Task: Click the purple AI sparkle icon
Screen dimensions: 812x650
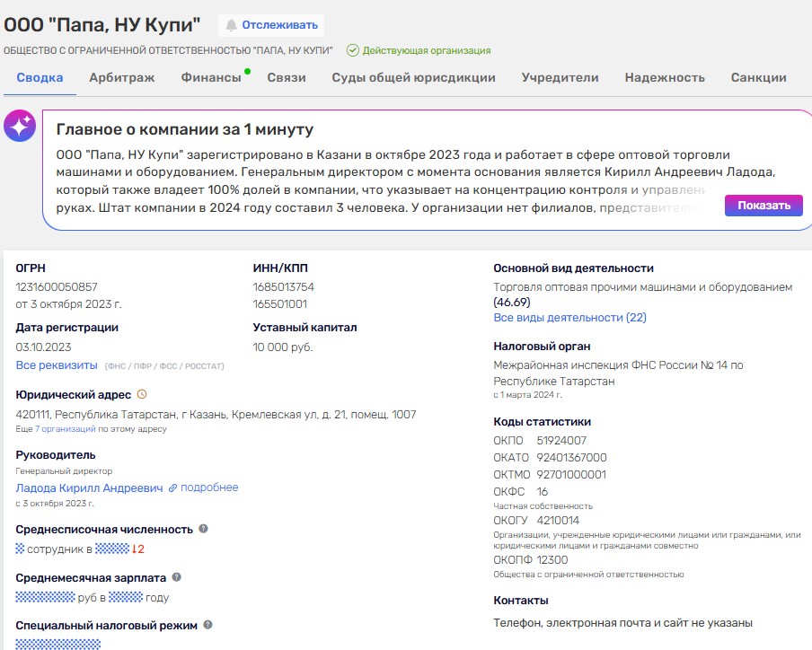Action: pyautogui.click(x=20, y=127)
